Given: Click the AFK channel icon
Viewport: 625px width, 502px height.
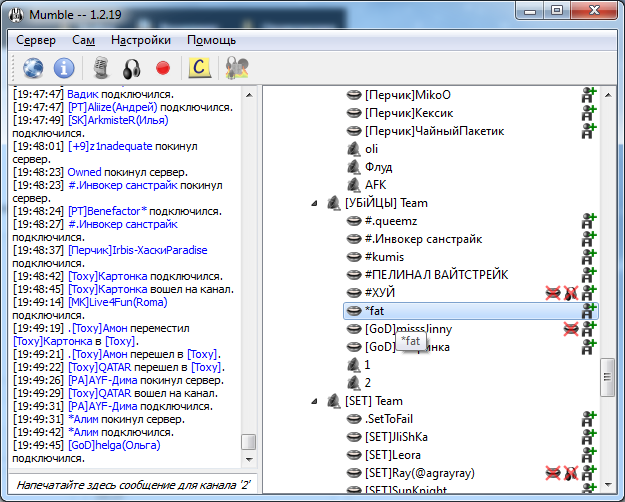Looking at the screenshot, I should 353,185.
